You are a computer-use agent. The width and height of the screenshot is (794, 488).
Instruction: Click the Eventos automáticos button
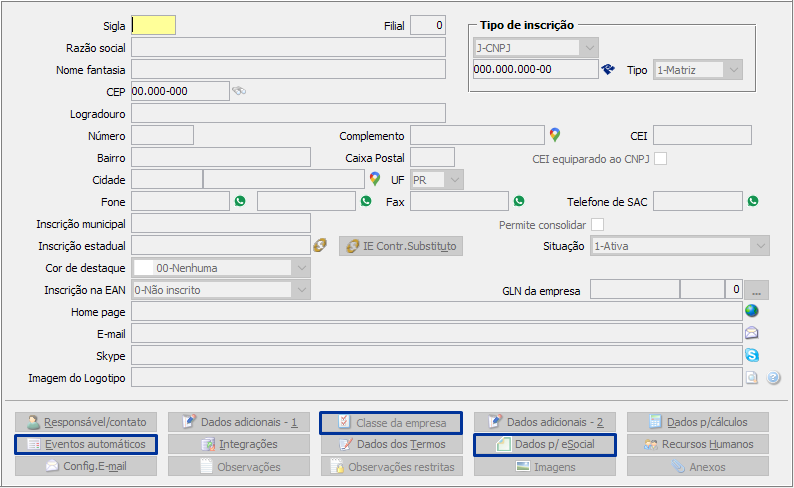(86, 444)
